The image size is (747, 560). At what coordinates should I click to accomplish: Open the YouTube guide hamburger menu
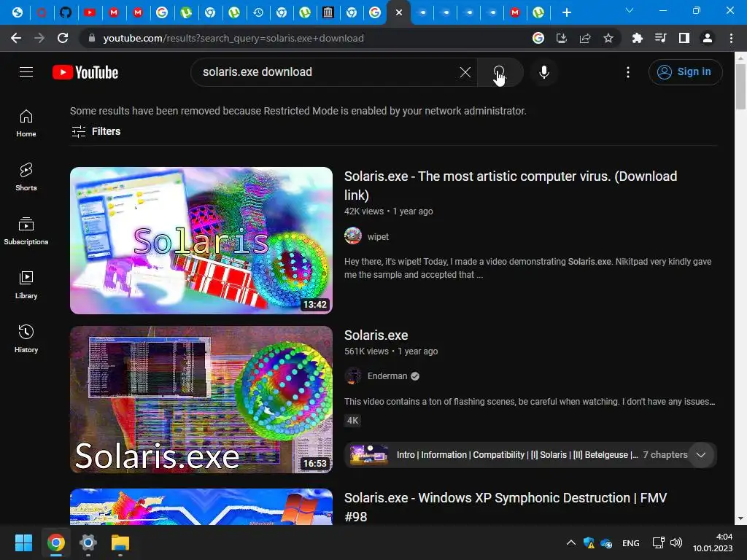pos(26,72)
